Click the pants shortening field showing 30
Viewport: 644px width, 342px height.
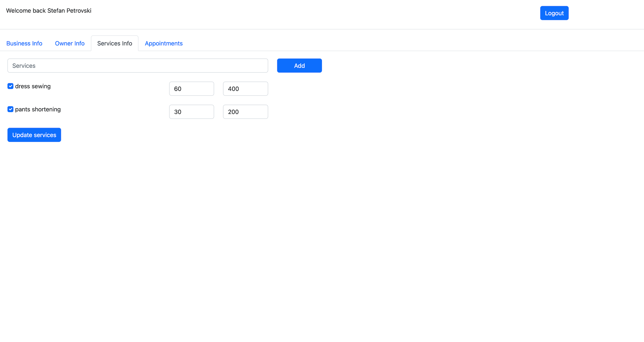191,112
